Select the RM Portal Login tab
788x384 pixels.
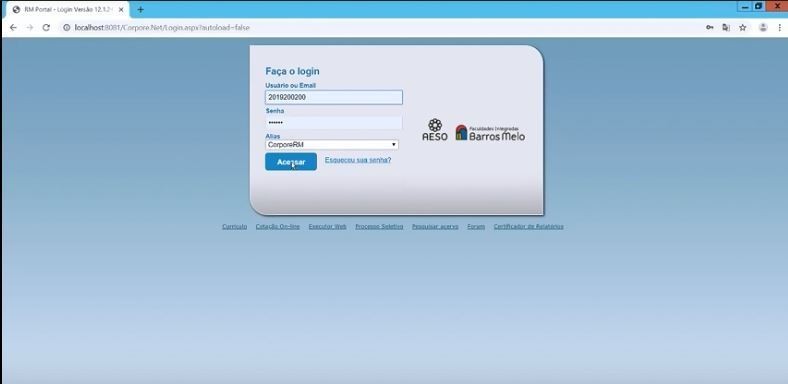pos(67,10)
